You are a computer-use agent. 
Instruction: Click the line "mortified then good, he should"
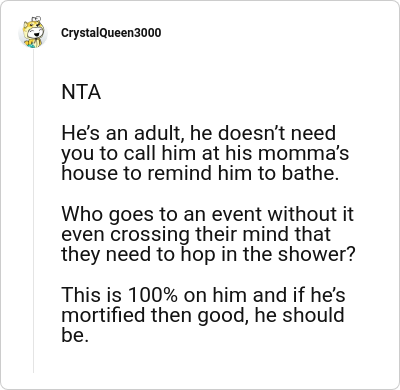(203, 315)
